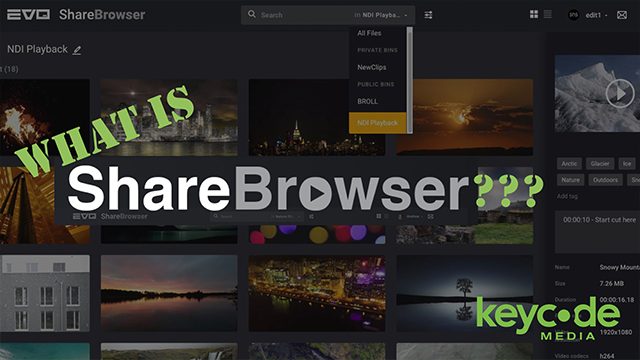Pick the highlighted NDI Playback option
The width and height of the screenshot is (640, 360).
tap(378, 122)
